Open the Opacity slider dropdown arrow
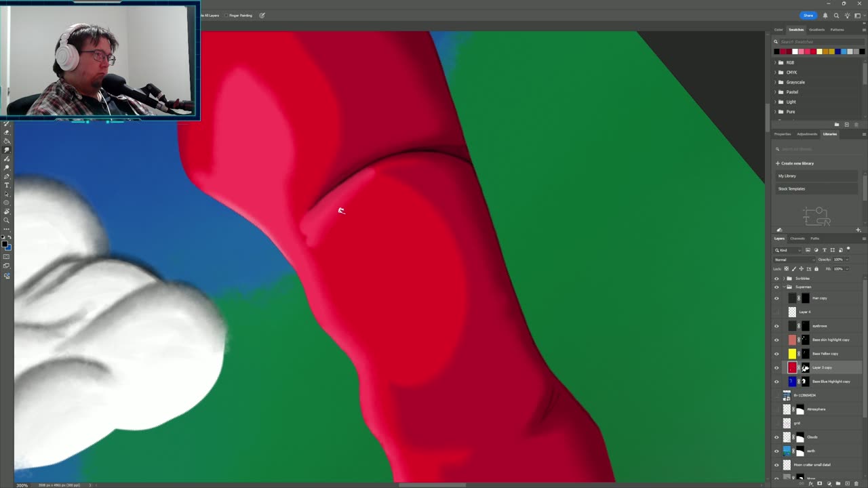868x488 pixels. [x=847, y=260]
